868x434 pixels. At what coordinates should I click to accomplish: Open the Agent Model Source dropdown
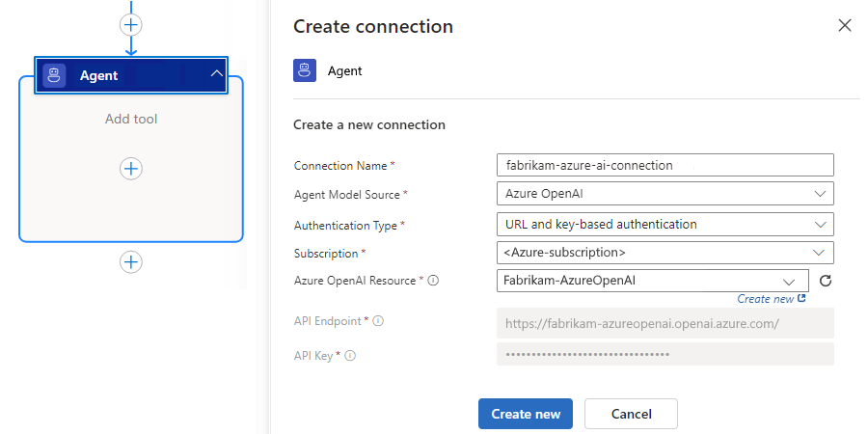point(664,194)
